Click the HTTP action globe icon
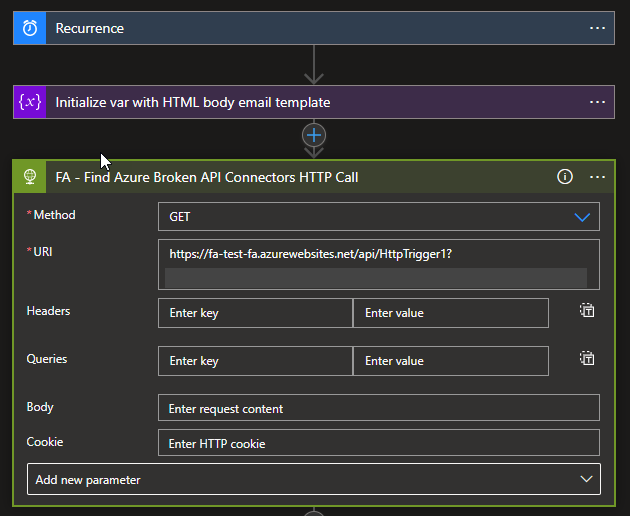 tap(30, 177)
